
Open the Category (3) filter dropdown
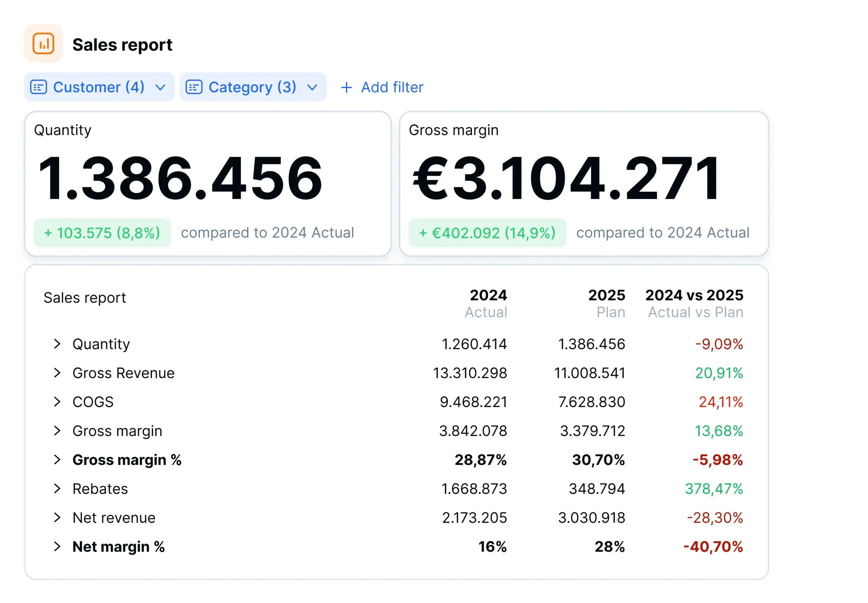coord(312,87)
